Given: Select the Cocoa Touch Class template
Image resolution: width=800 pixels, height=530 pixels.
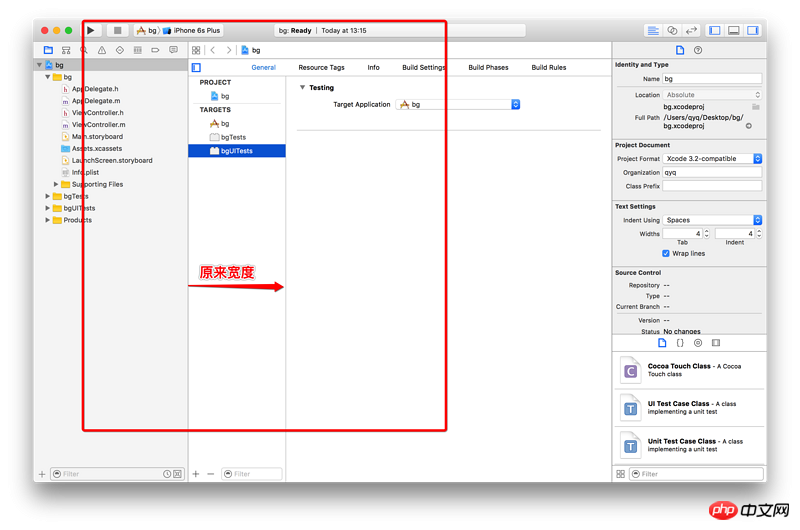Looking at the screenshot, I should click(689, 370).
